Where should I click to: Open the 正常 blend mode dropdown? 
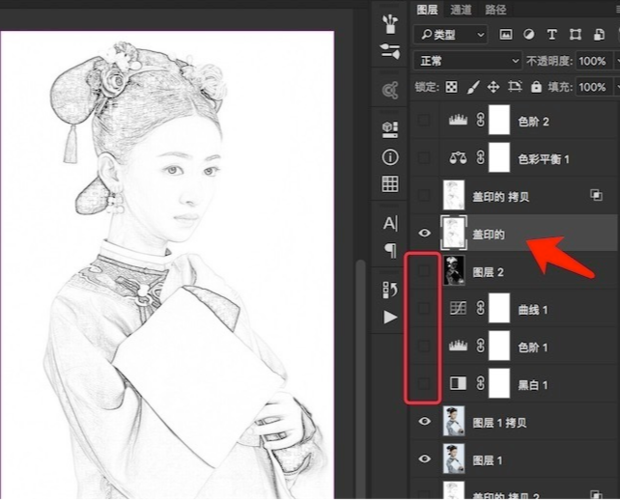467,61
